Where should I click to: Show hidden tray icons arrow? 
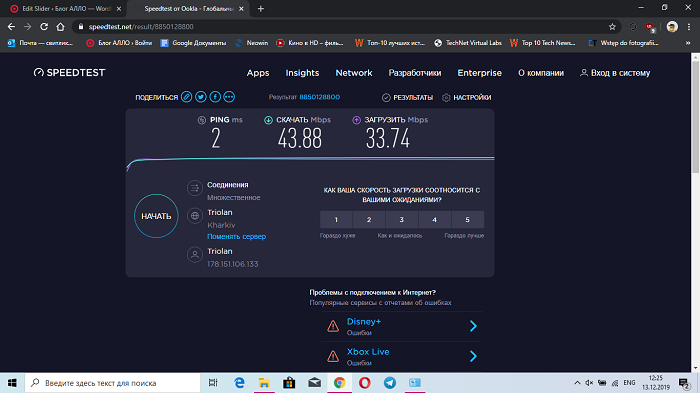point(577,383)
